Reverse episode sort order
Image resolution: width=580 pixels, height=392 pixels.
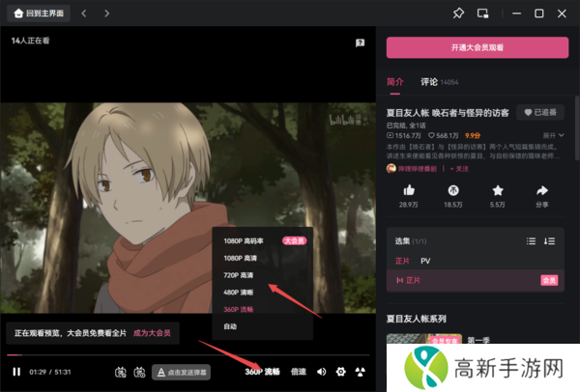point(549,241)
